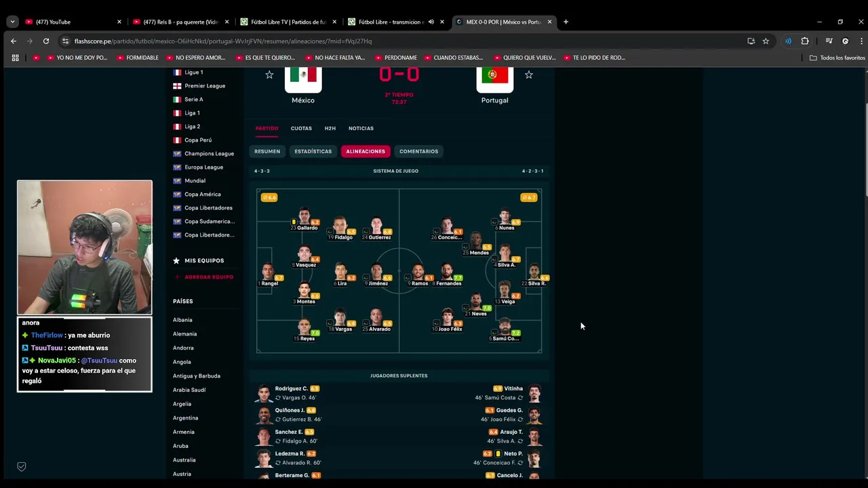Open the Portugal team flag logo

(x=495, y=78)
